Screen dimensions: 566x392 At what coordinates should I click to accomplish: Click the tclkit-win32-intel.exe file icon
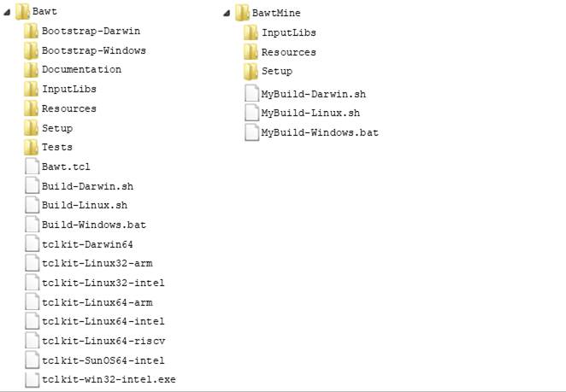tap(32, 379)
